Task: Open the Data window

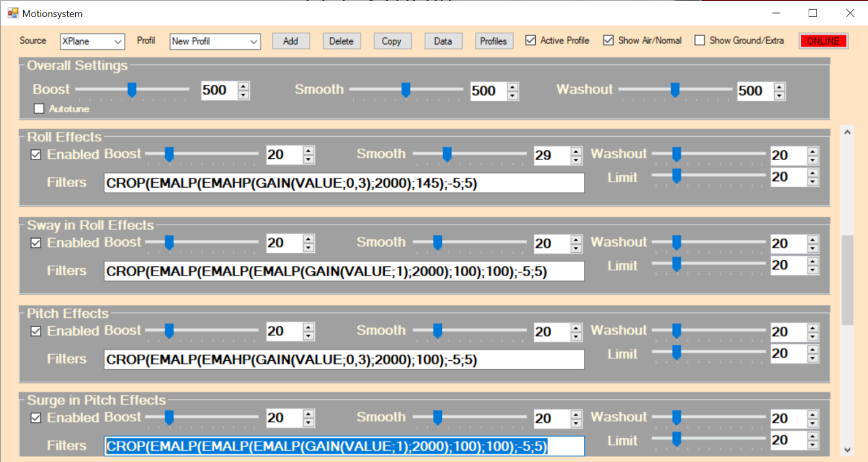Action: tap(443, 41)
